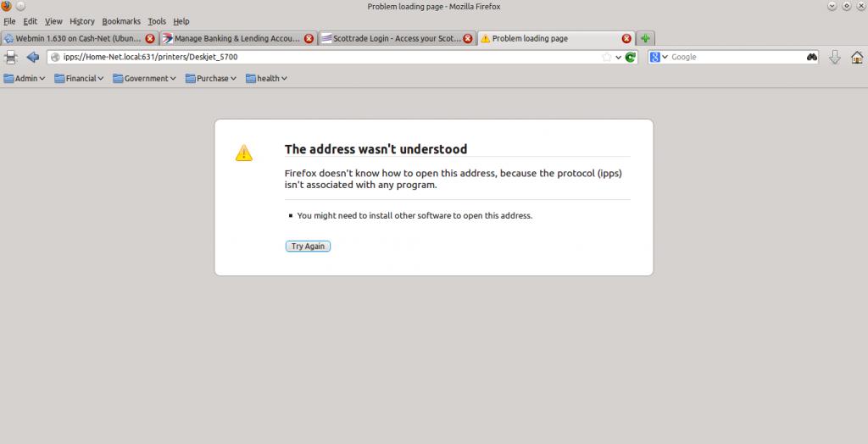Open the Tools menu
This screenshot has width=868, height=444.
pos(157,21)
